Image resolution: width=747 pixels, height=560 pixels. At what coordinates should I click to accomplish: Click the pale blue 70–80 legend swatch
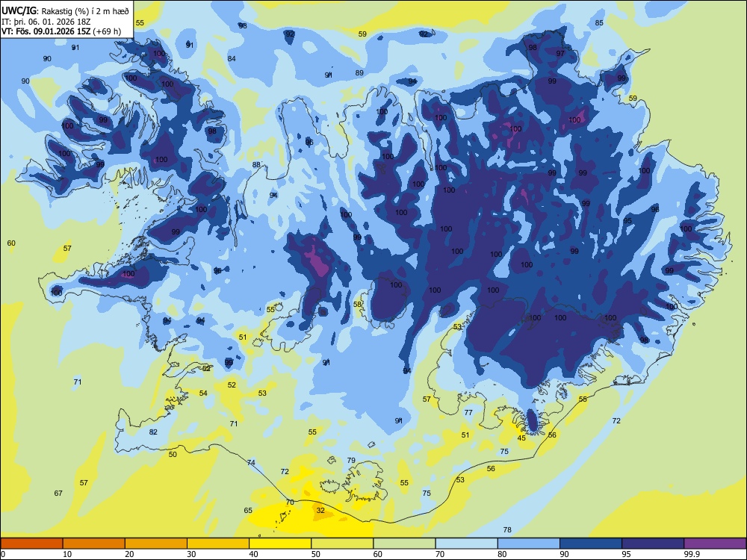(466, 544)
